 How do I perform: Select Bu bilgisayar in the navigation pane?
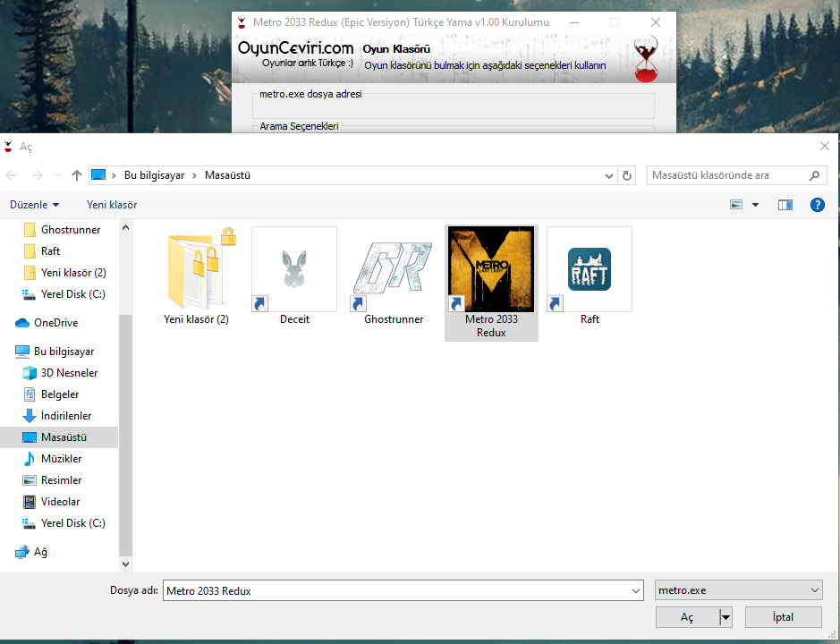pos(55,351)
